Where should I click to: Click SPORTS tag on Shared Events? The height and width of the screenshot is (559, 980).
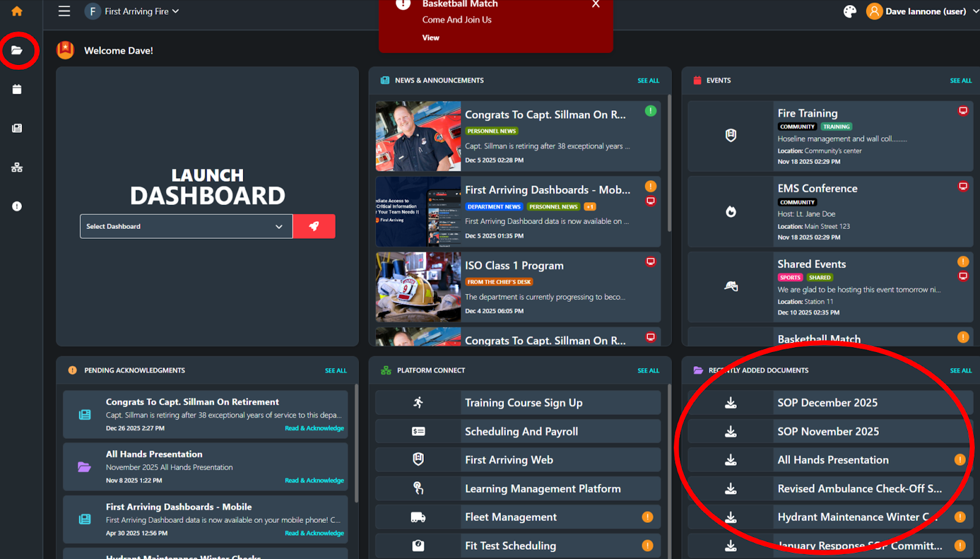[x=790, y=277]
